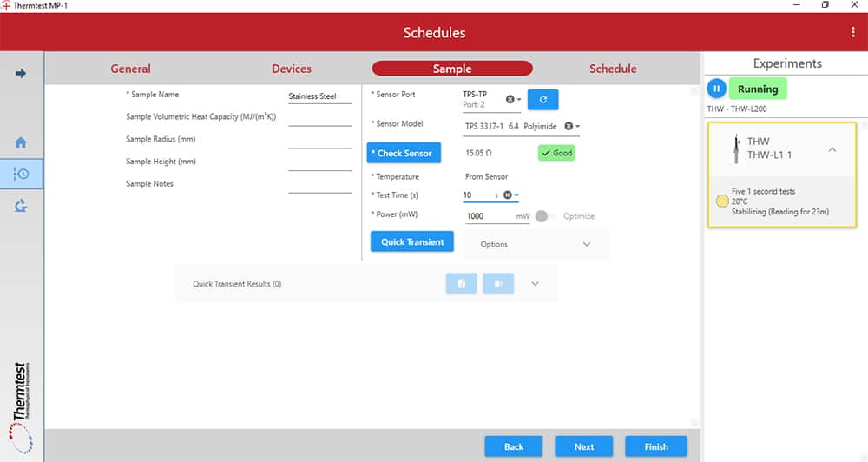Open the Sensor Model dropdown arrow
868x462 pixels.
click(x=577, y=126)
